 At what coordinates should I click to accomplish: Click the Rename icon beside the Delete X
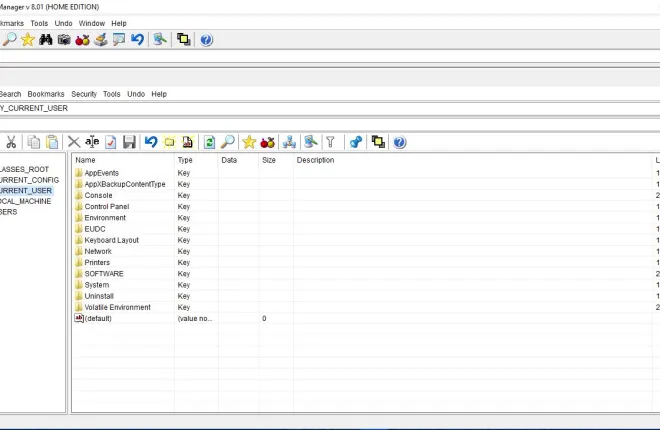pos(92,142)
